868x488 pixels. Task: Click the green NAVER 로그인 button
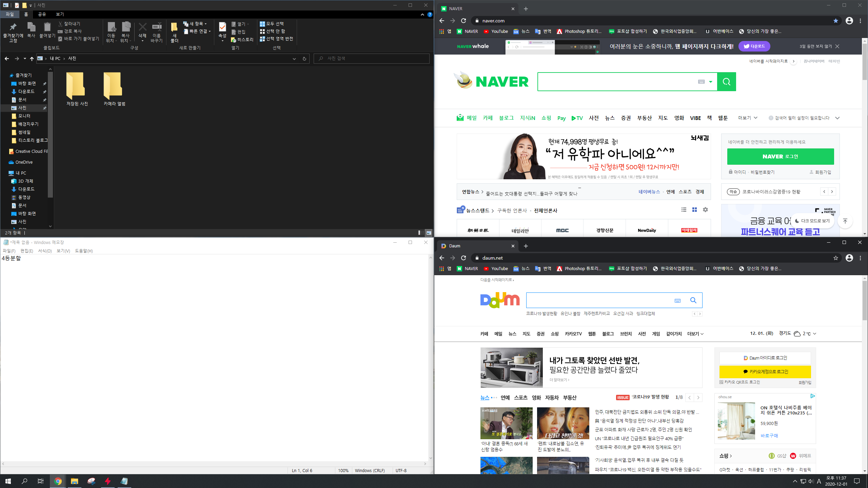click(780, 157)
